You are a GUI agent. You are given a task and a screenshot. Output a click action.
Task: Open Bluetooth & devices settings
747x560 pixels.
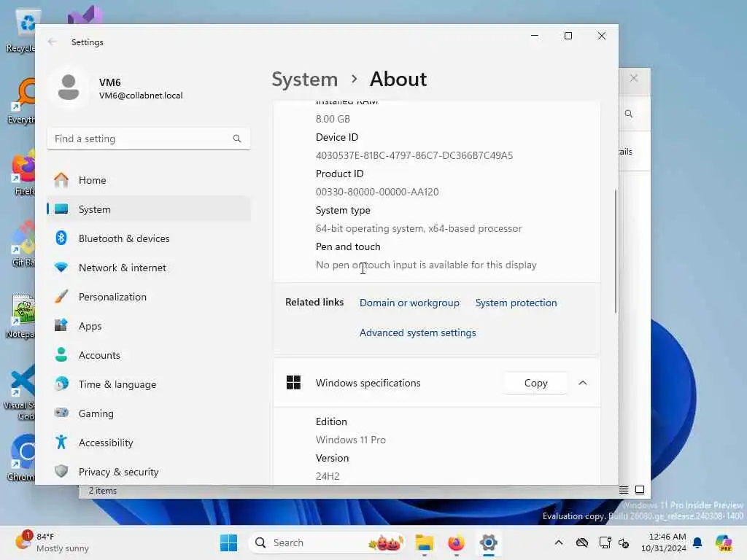point(149,238)
